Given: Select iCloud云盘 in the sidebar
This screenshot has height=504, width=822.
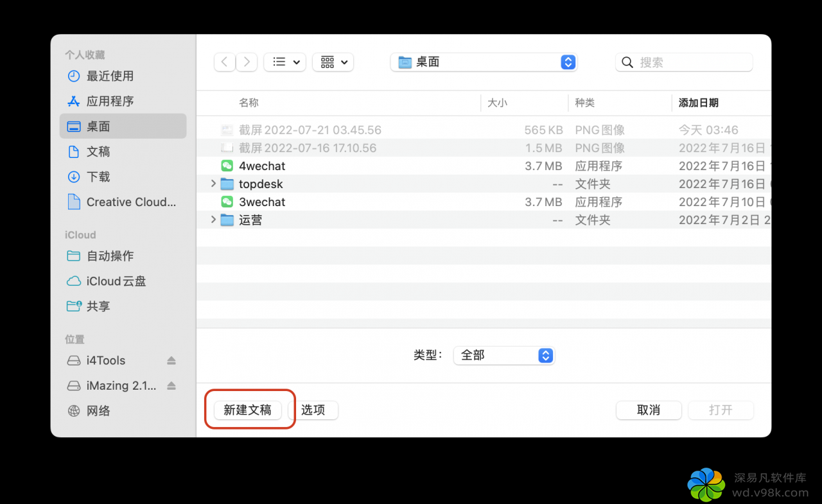Looking at the screenshot, I should coord(123,281).
